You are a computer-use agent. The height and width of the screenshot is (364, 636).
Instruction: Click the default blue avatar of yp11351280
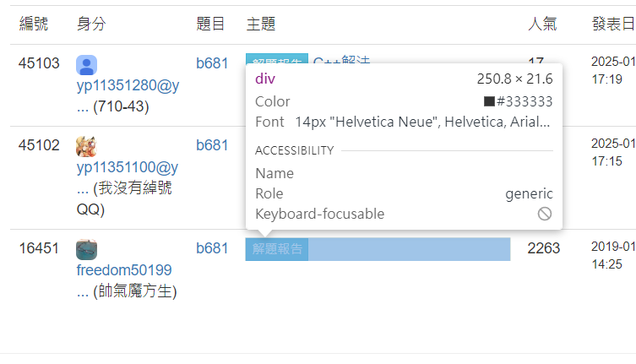[86, 65]
